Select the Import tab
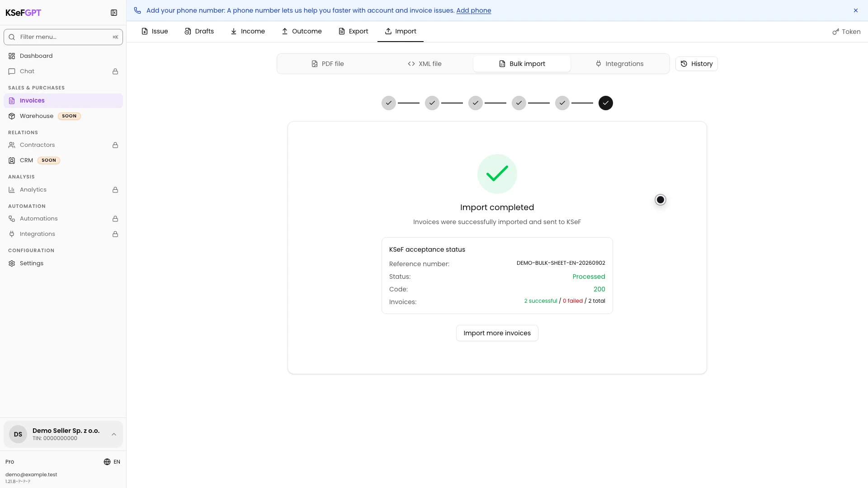 pos(401,31)
